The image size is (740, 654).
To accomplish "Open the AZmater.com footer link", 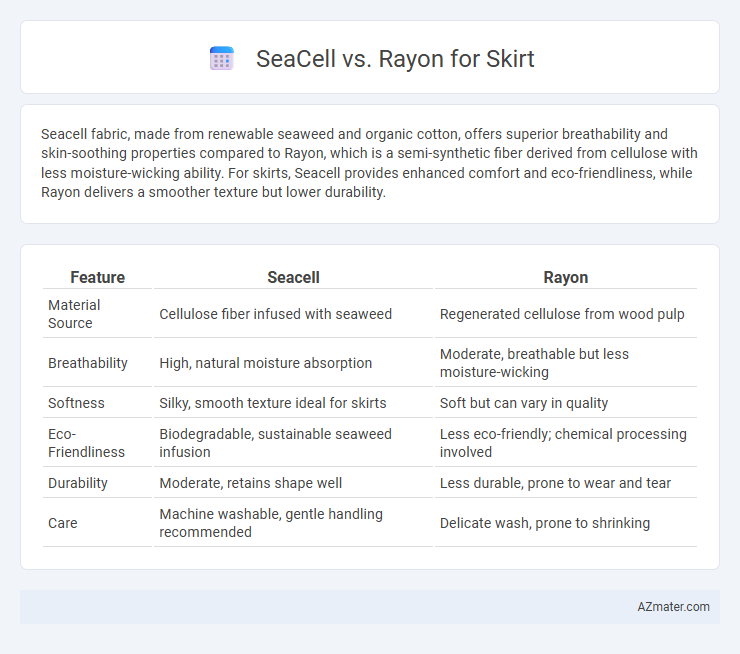I will pyautogui.click(x=673, y=607).
